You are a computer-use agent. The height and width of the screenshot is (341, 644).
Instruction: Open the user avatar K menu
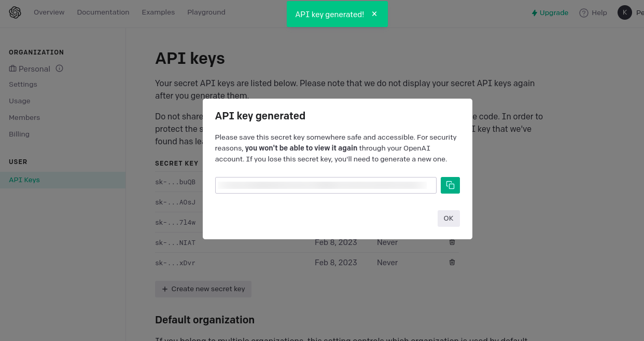click(625, 12)
